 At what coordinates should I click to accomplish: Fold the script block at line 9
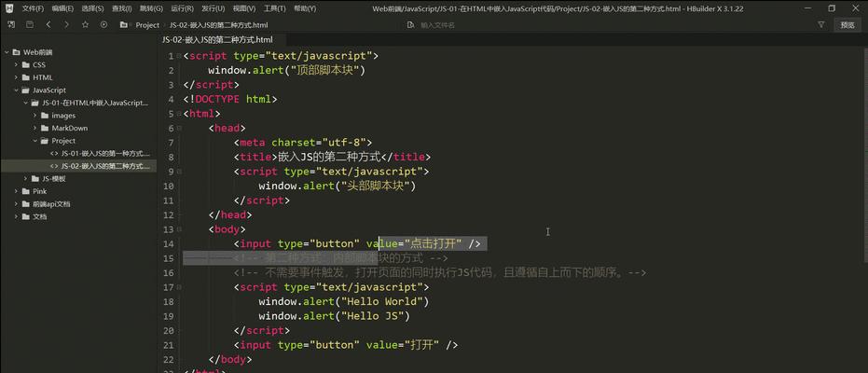[x=179, y=172]
